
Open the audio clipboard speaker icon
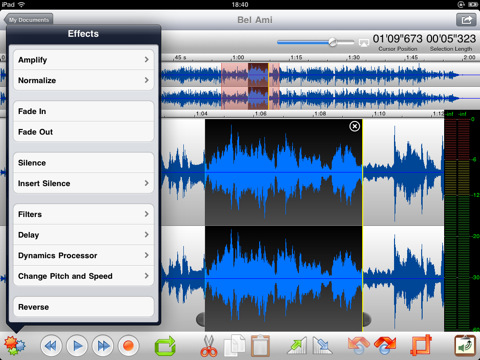[x=465, y=346]
